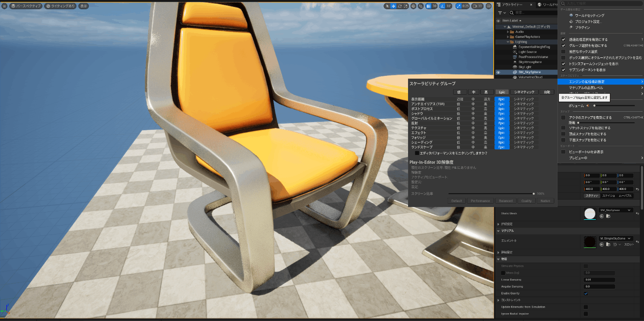The width and height of the screenshot is (644, 321).
Task: Click the プラグイン plug icon entry
Action: click(600, 28)
